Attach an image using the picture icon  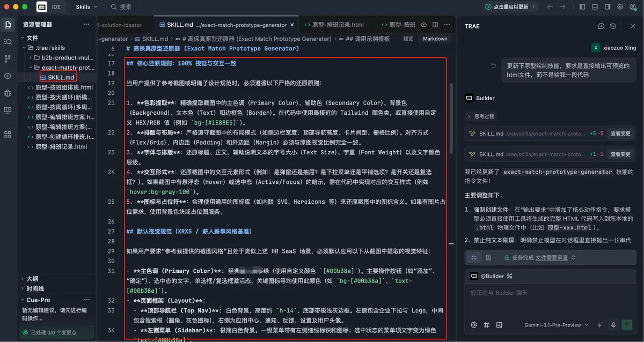coord(499,325)
